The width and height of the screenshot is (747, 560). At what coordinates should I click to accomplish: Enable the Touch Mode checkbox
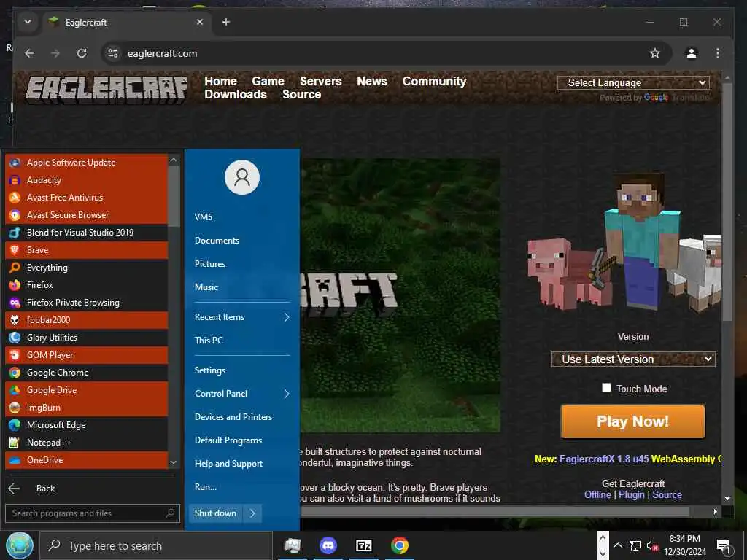click(606, 388)
